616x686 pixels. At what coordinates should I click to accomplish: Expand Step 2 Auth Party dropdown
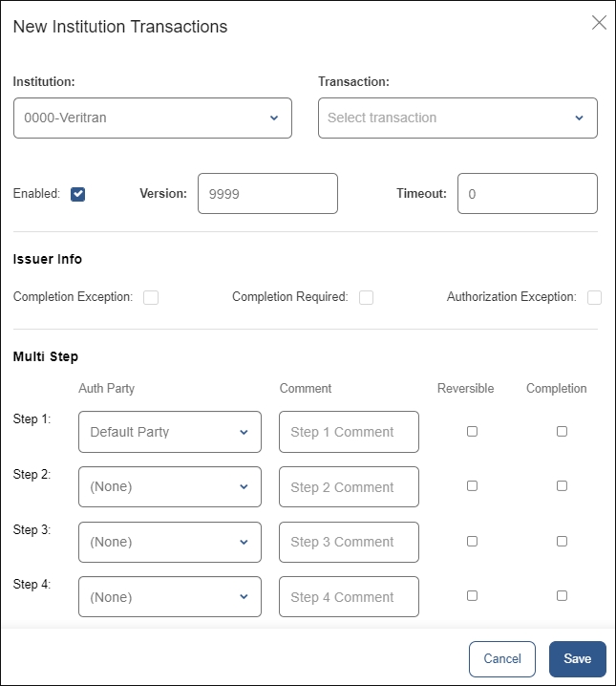(x=170, y=486)
